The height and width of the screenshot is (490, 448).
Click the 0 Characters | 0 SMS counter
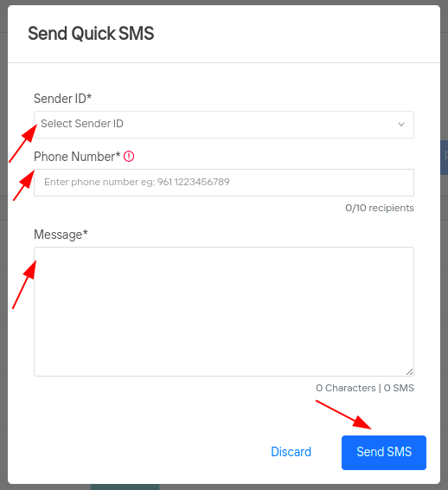point(365,388)
